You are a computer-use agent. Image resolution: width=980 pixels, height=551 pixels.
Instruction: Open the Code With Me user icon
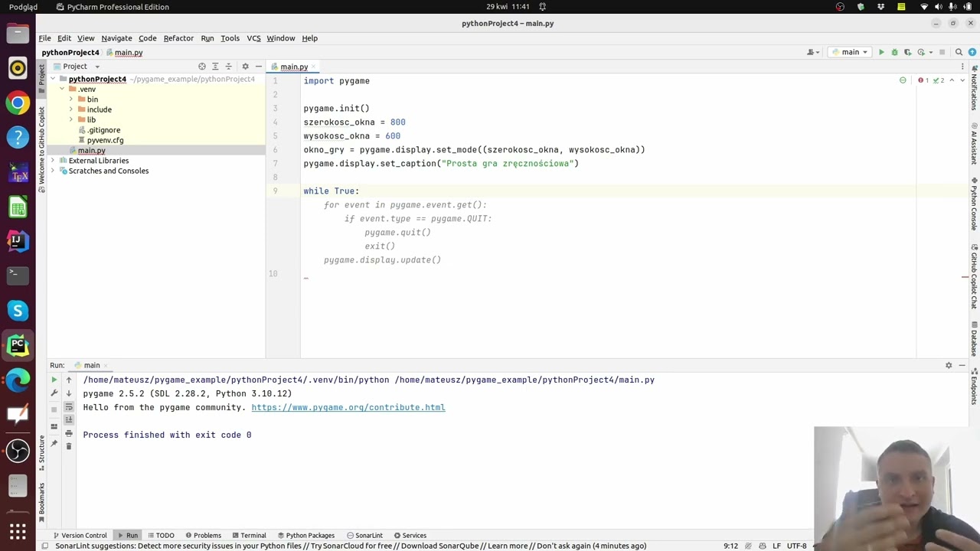[x=812, y=52]
